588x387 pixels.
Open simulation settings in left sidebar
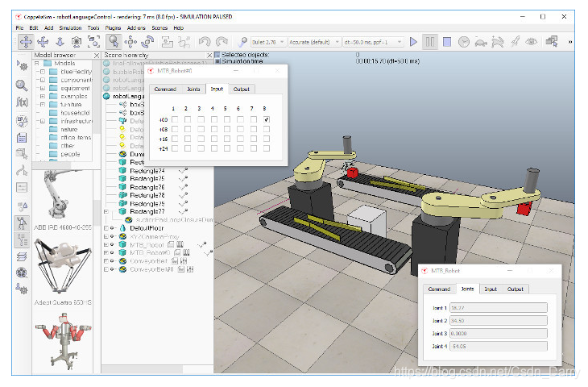click(x=22, y=65)
